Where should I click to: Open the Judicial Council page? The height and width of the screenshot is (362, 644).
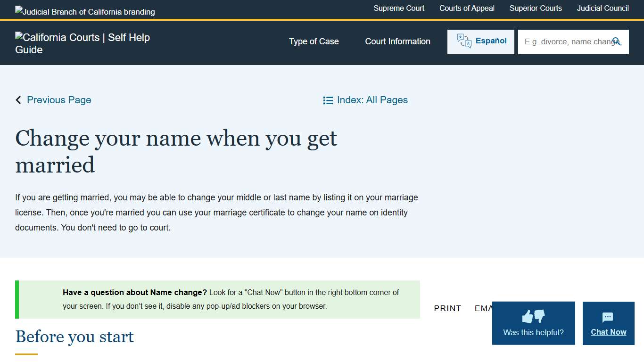click(603, 8)
